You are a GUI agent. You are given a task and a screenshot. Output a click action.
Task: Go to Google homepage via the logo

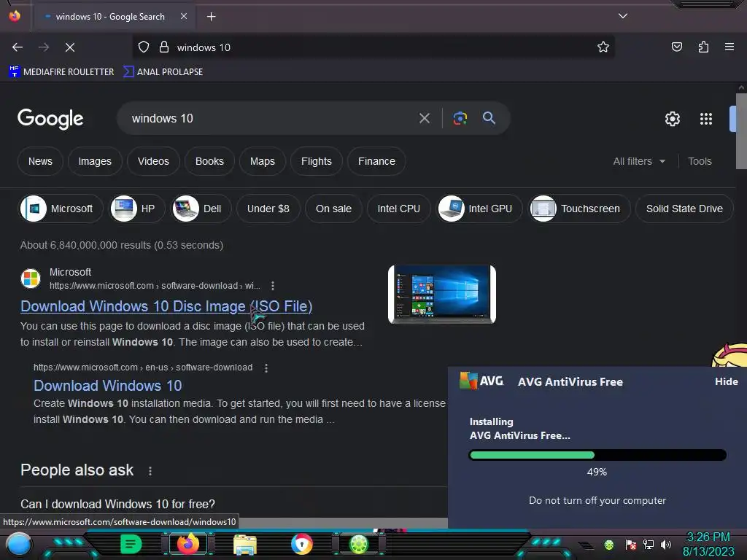coord(50,119)
